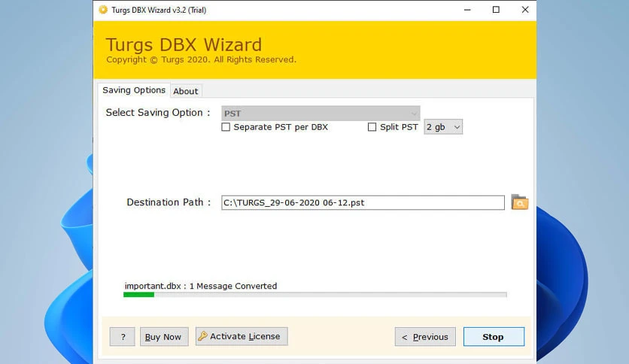Viewport: 629px width, 364px height.
Task: Click the 'Select Saving Option :' label
Action: (x=158, y=113)
